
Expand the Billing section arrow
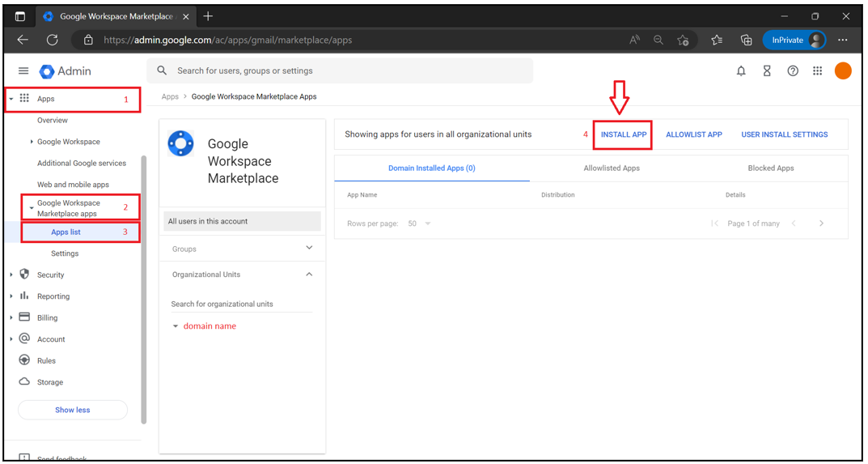[11, 317]
